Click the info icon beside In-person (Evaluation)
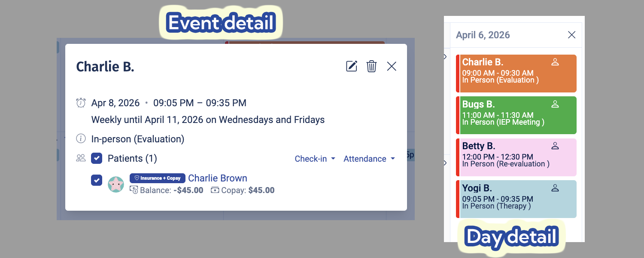The width and height of the screenshot is (644, 258). click(81, 139)
